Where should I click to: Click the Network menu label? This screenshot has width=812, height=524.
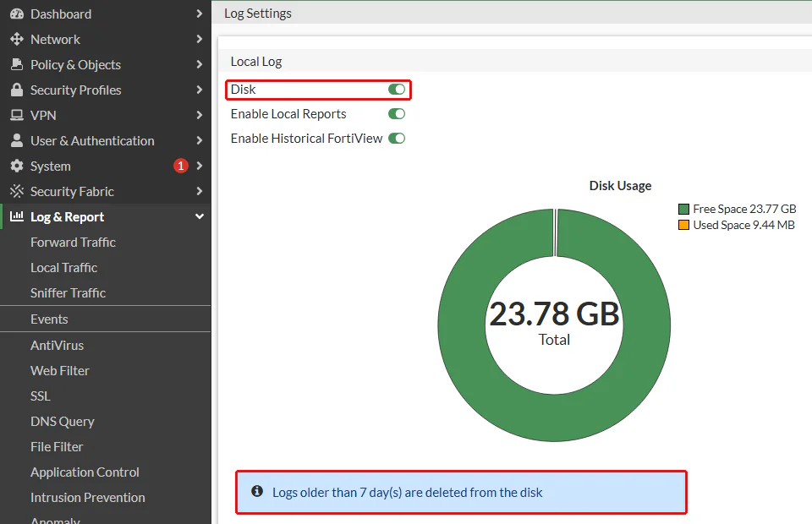pos(56,40)
